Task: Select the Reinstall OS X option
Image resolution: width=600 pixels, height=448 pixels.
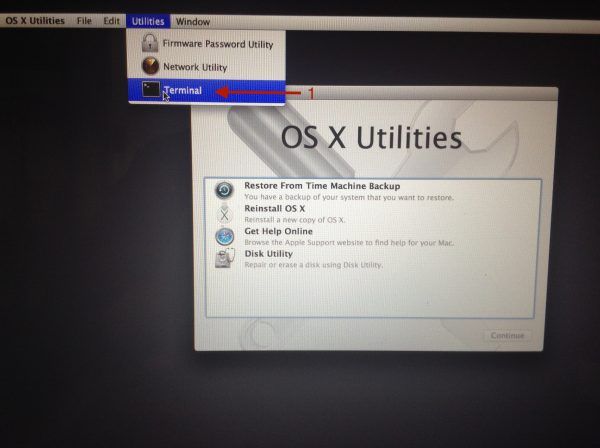Action: click(275, 208)
